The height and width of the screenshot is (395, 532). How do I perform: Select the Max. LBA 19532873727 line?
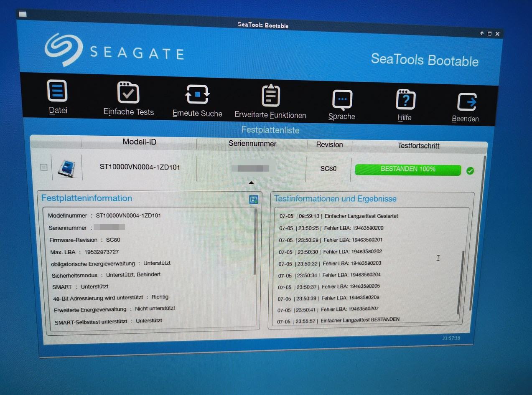(84, 252)
